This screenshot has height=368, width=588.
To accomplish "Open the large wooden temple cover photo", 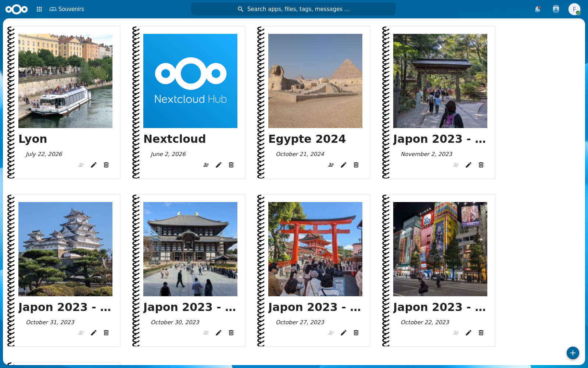I will coord(190,249).
